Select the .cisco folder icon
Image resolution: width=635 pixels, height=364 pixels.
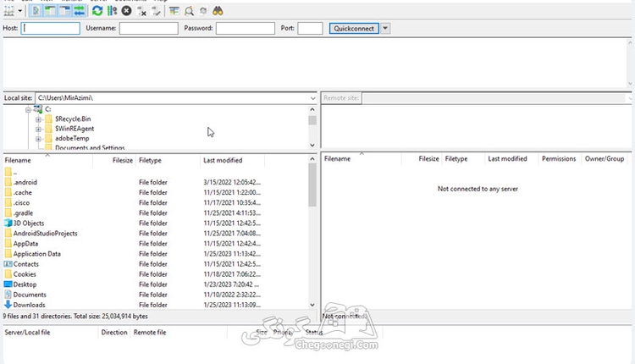[x=8, y=202]
